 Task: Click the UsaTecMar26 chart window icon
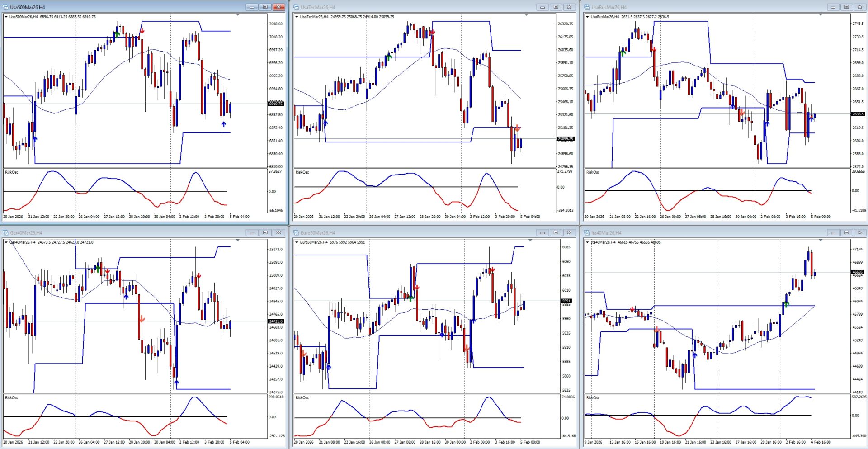tap(297, 7)
